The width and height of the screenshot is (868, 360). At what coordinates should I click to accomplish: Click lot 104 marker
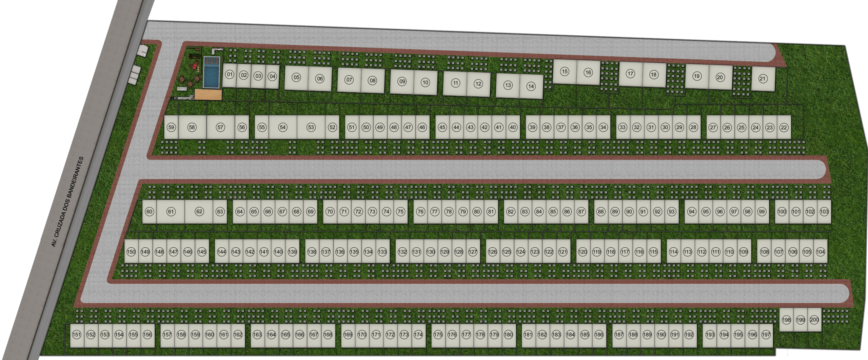820,252
